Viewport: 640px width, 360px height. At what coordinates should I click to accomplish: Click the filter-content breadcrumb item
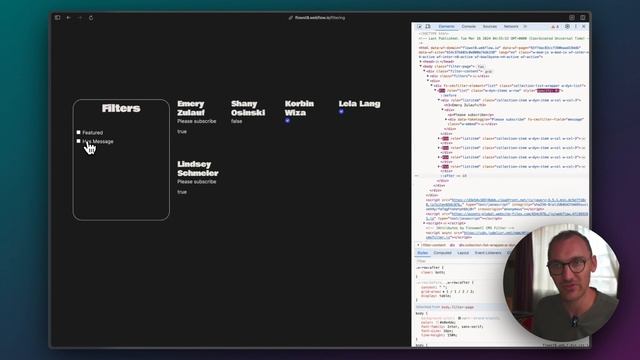[433, 245]
